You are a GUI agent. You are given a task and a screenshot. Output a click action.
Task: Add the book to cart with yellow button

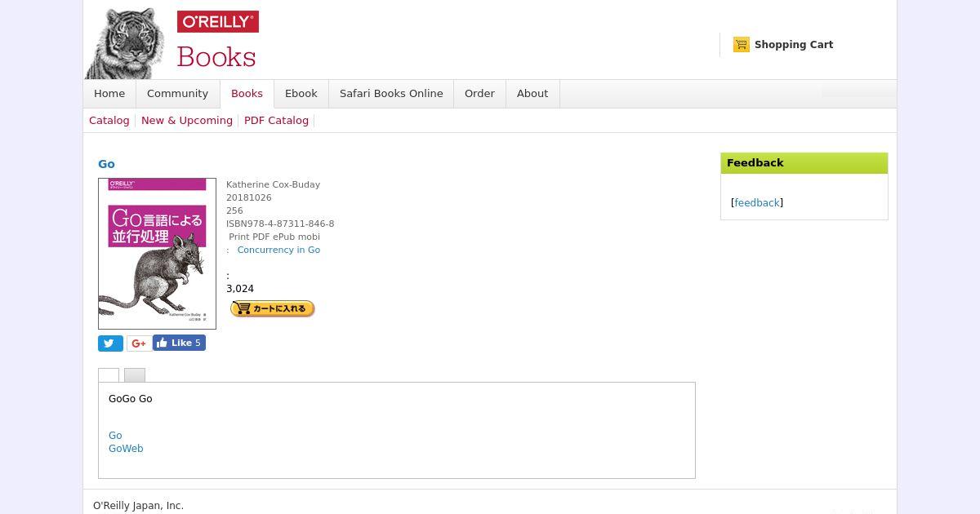[273, 308]
